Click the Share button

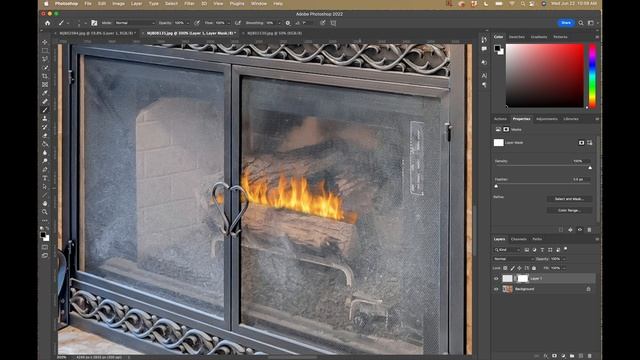[x=566, y=23]
